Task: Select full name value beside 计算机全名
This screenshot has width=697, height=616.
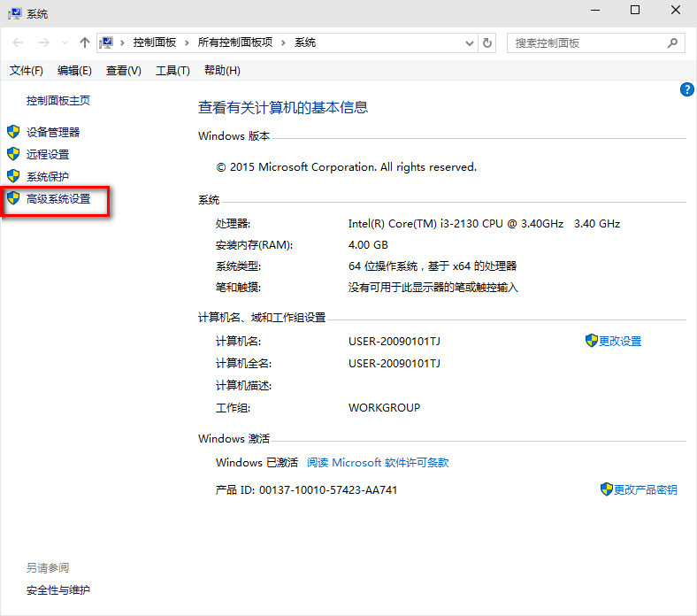Action: pos(394,364)
